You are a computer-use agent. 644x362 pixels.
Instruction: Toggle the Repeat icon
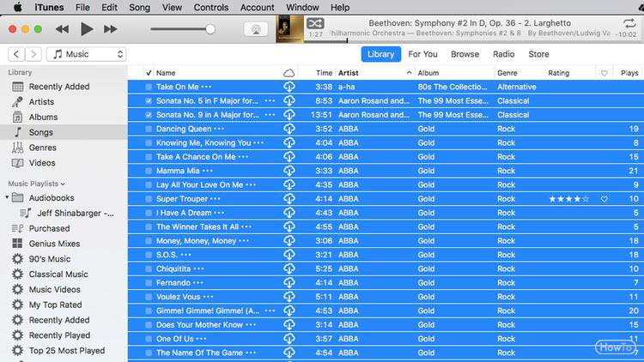pyautogui.click(x=629, y=23)
